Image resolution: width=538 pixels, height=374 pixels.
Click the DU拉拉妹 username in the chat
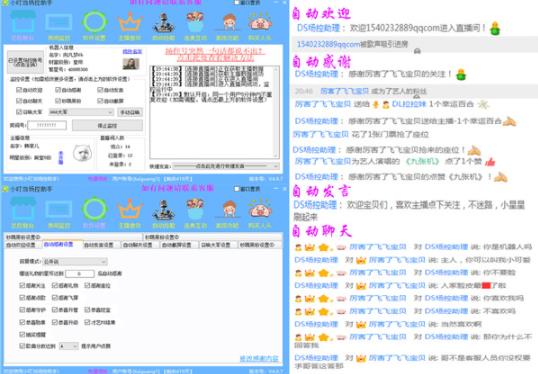coord(408,104)
